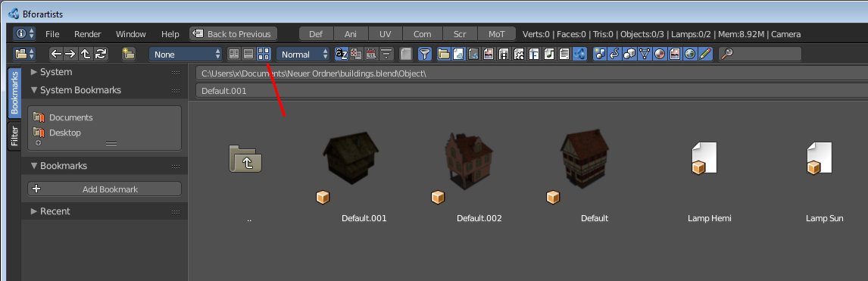Select the Default.002 building thumbnail
This screenshot has width=868, height=281.
(x=468, y=162)
